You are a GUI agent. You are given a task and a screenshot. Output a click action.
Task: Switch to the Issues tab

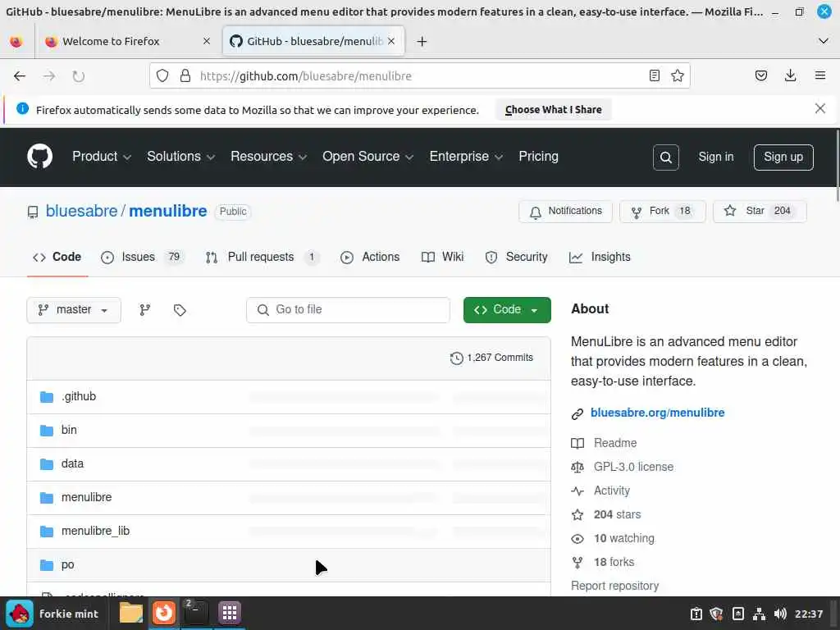143,257
